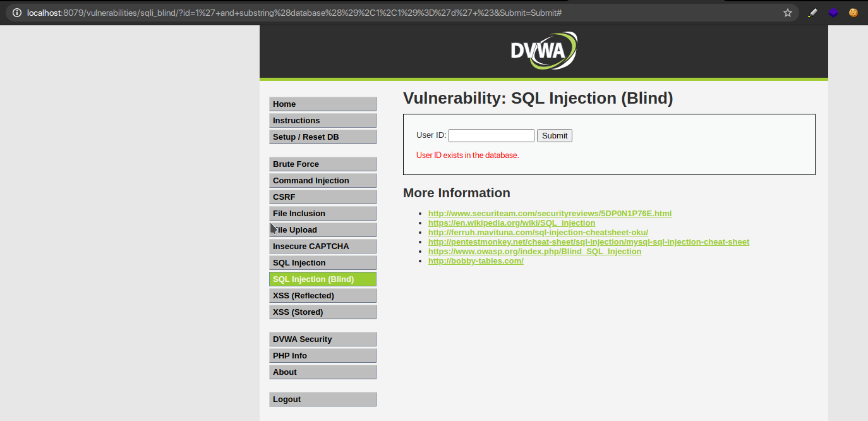
Task: Open the cookie extension icon
Action: [853, 13]
